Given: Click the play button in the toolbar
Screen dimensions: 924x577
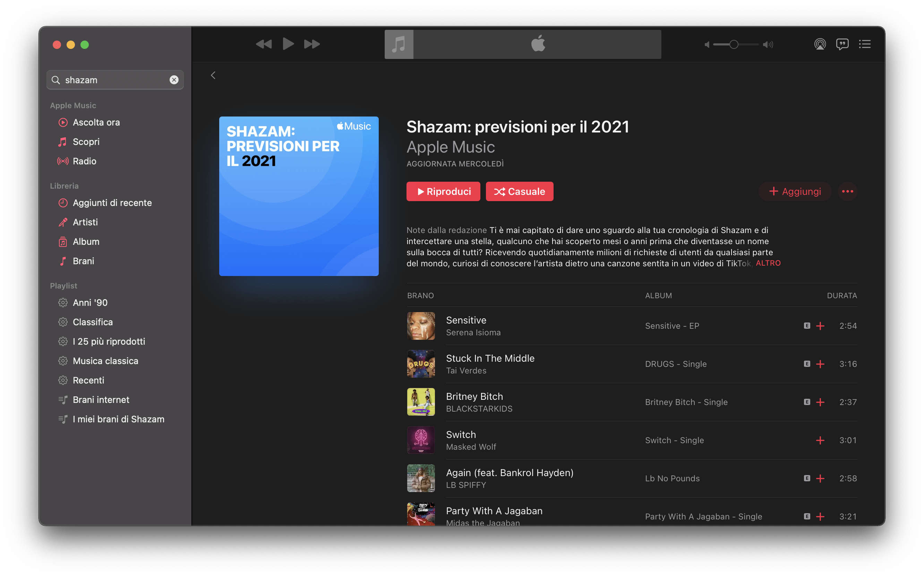Looking at the screenshot, I should (288, 44).
